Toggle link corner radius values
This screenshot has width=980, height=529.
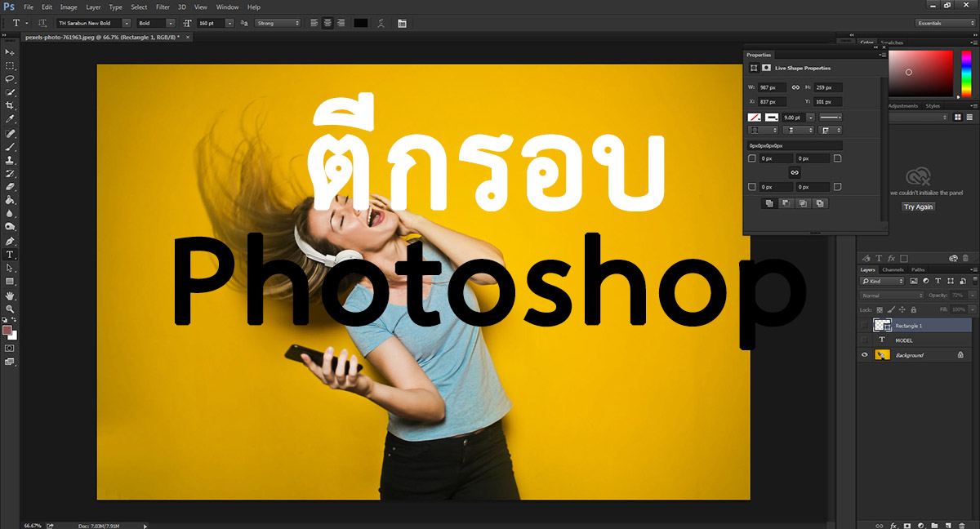pos(795,172)
